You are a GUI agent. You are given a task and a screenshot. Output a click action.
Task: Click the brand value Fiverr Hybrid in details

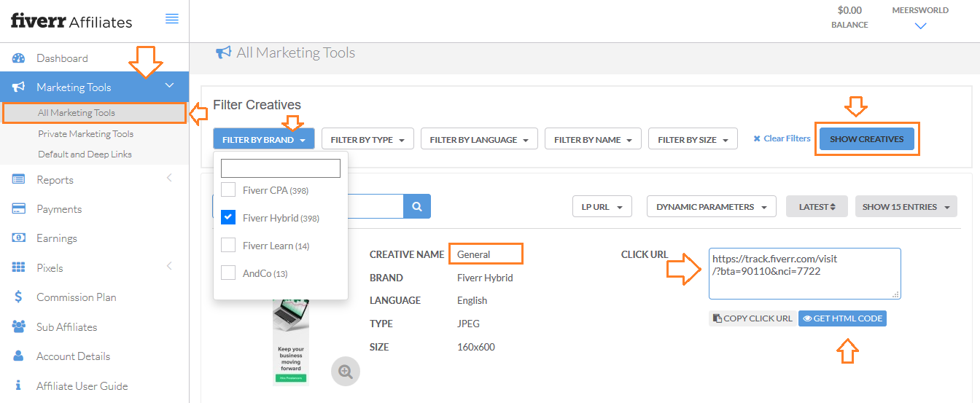(485, 278)
